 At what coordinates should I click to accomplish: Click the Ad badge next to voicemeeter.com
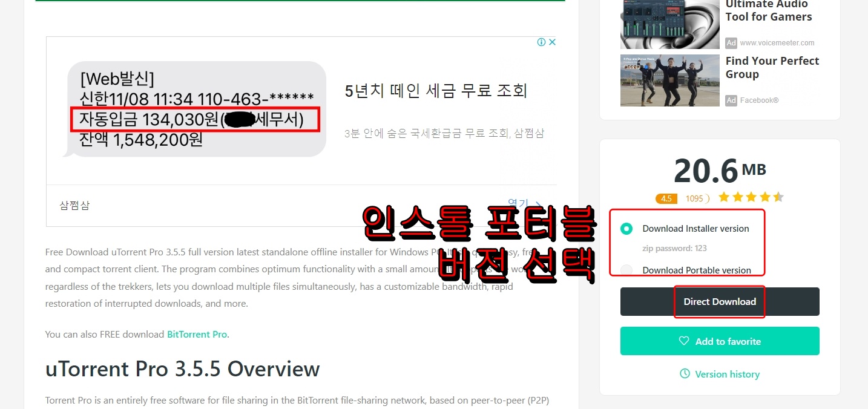click(x=731, y=43)
